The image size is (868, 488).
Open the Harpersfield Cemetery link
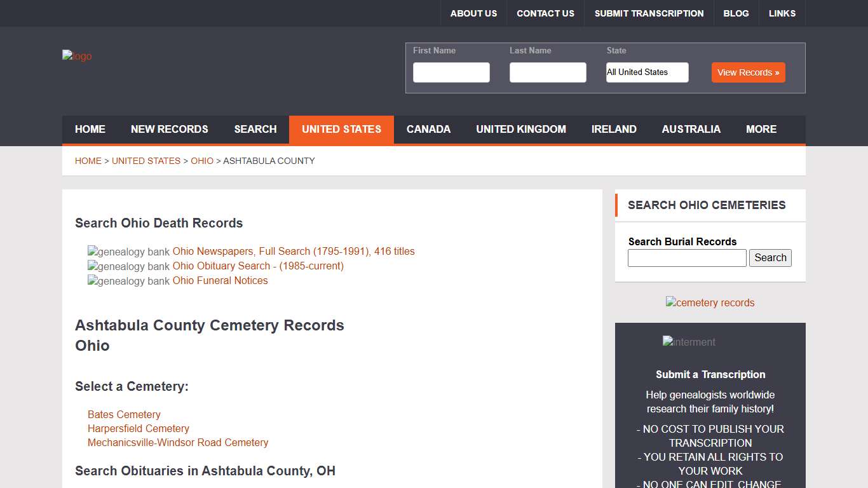point(138,428)
